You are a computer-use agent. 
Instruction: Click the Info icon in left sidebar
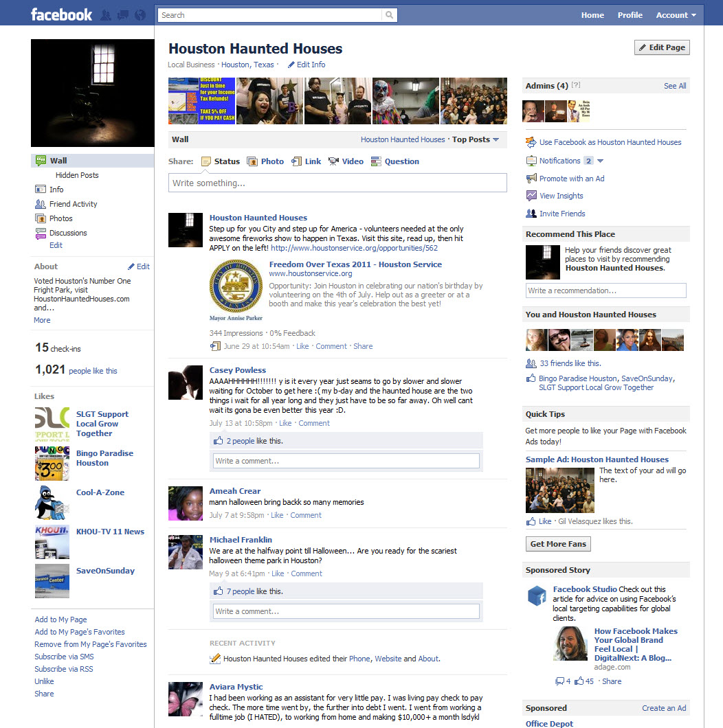click(x=41, y=190)
